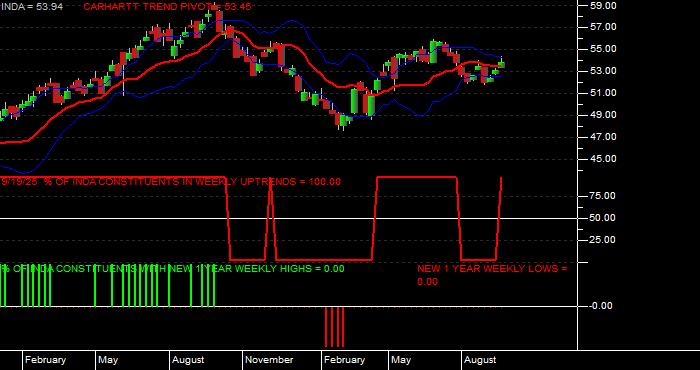Click the second May label on time axis
This screenshot has width=700, height=370.
401,360
